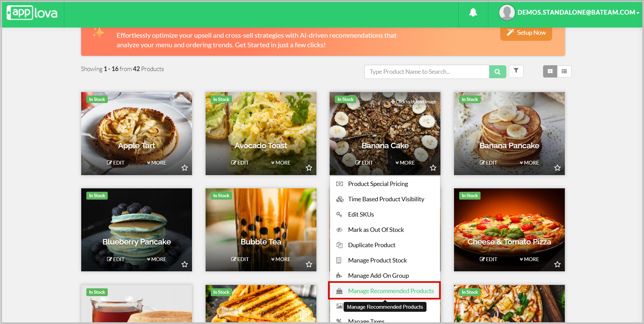Click the Add-On Group puzzle icon
The width and height of the screenshot is (644, 324).
pos(339,275)
